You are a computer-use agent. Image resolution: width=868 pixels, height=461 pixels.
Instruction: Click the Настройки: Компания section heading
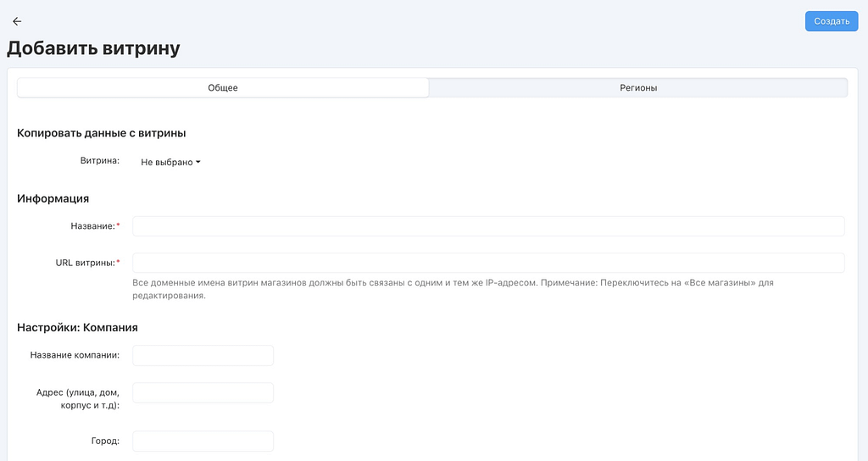[77, 327]
